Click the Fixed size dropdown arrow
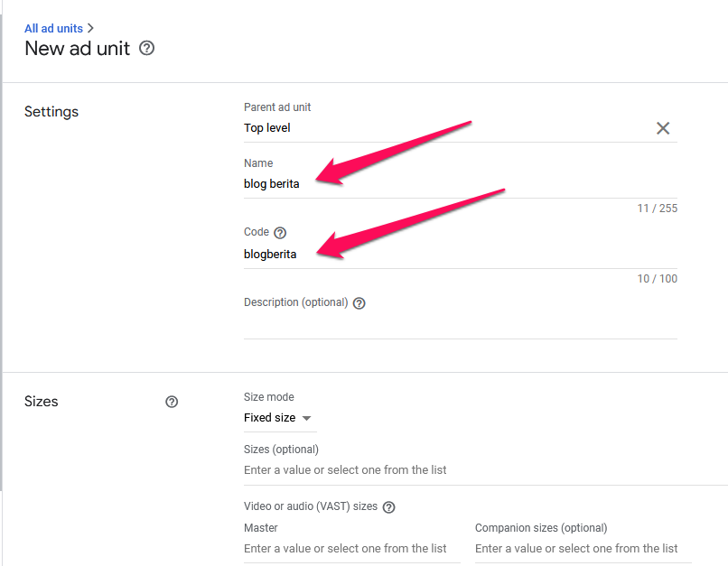Screen dimensions: 728x566 [x=306, y=418]
